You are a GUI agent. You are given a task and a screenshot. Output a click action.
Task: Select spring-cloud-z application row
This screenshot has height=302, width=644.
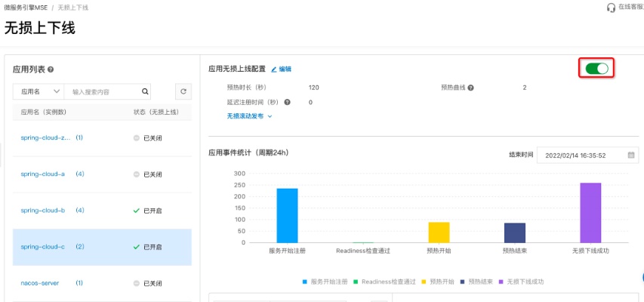tap(102, 138)
